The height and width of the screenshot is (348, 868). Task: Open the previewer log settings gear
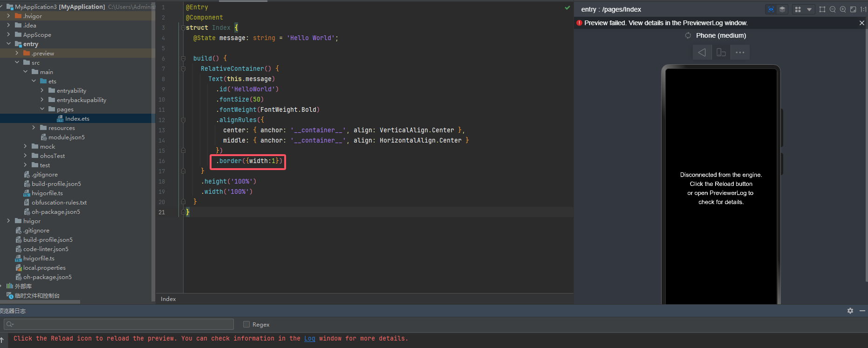click(x=850, y=311)
